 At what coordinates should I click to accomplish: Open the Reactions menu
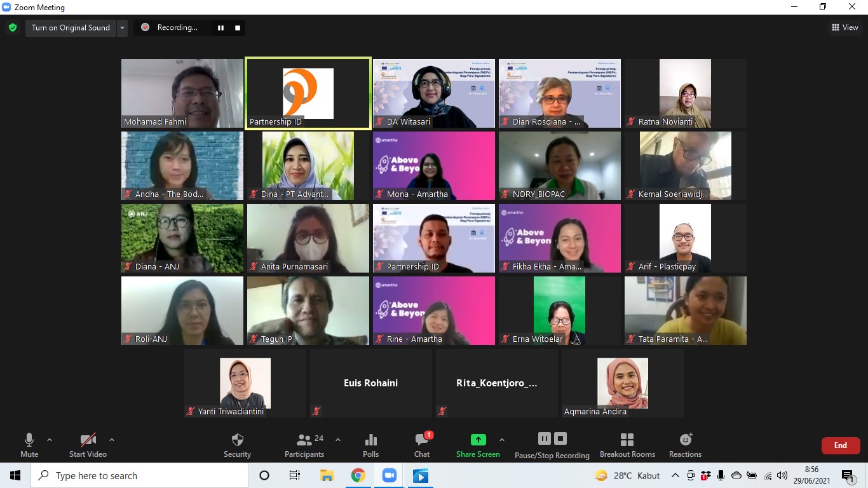pos(685,445)
